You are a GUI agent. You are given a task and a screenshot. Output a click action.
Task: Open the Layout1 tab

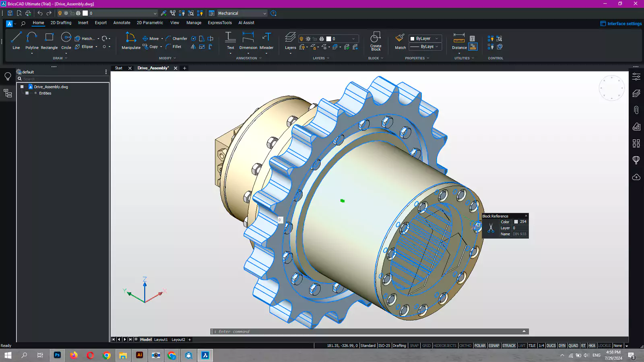pos(161,339)
